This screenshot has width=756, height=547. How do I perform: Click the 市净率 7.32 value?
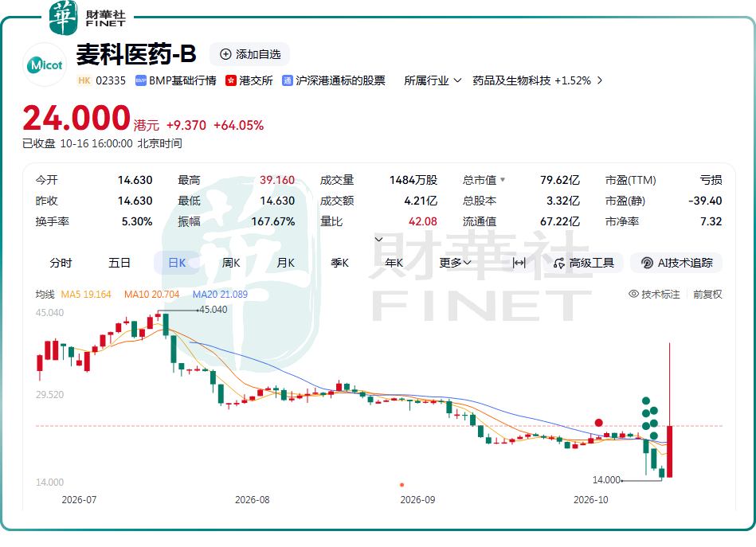pos(711,221)
